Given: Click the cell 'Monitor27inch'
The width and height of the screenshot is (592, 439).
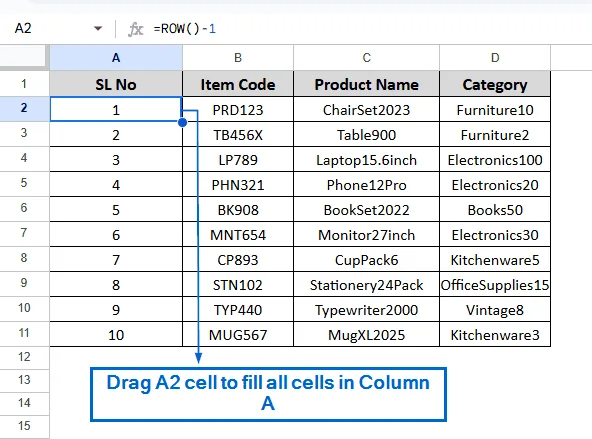Looking at the screenshot, I should pos(367,235).
